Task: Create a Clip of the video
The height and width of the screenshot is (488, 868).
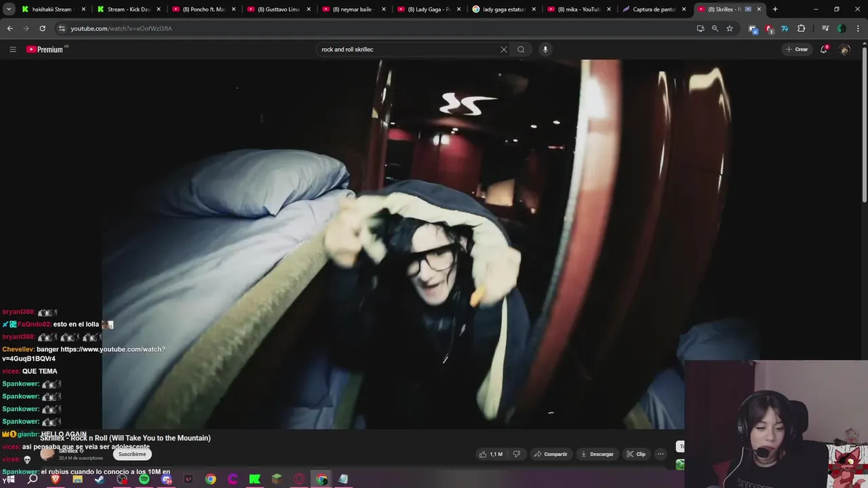Action: coord(636,454)
